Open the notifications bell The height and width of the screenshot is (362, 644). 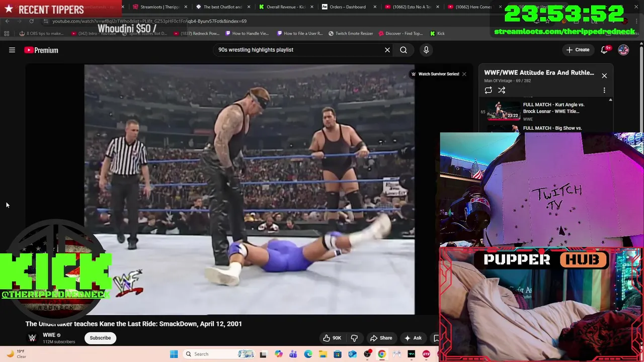click(x=604, y=50)
